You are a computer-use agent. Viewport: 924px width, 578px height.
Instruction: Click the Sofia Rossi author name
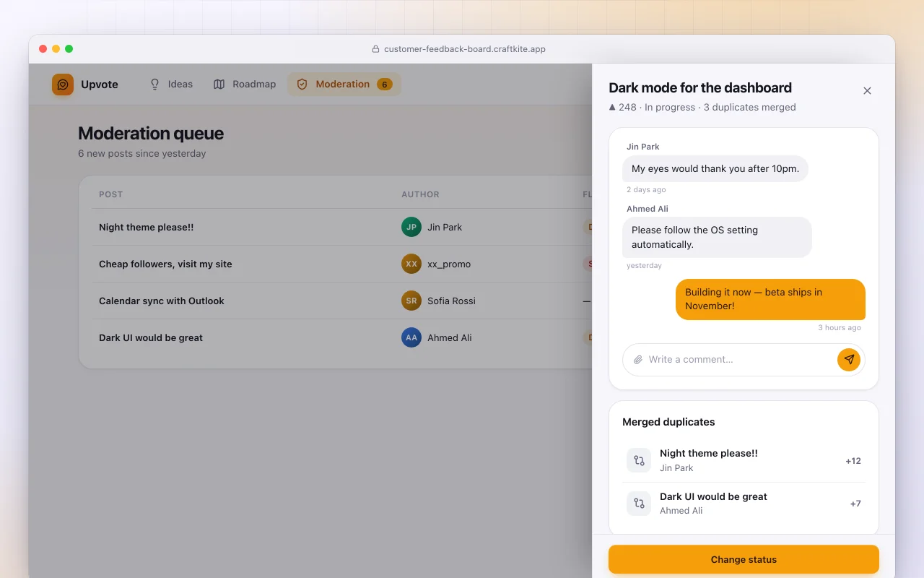pos(451,301)
